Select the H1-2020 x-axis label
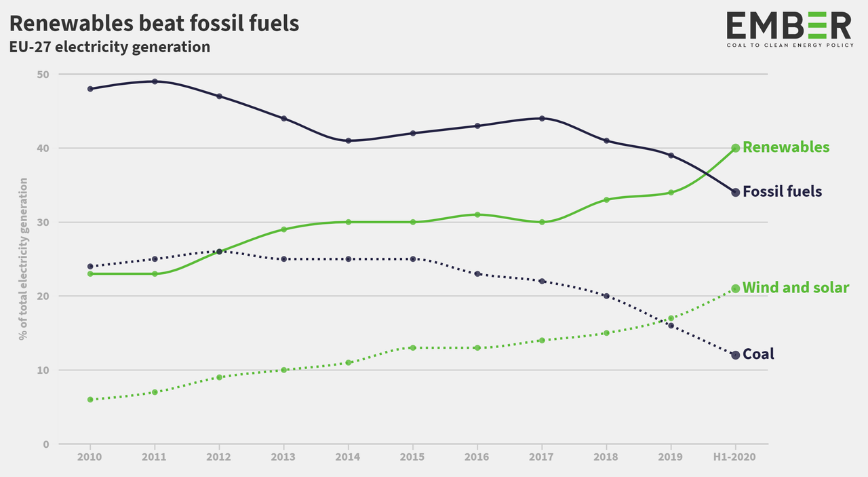 point(736,457)
